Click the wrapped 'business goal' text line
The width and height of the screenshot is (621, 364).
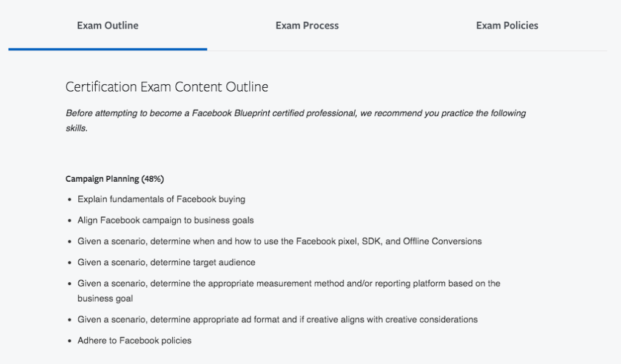tap(105, 299)
